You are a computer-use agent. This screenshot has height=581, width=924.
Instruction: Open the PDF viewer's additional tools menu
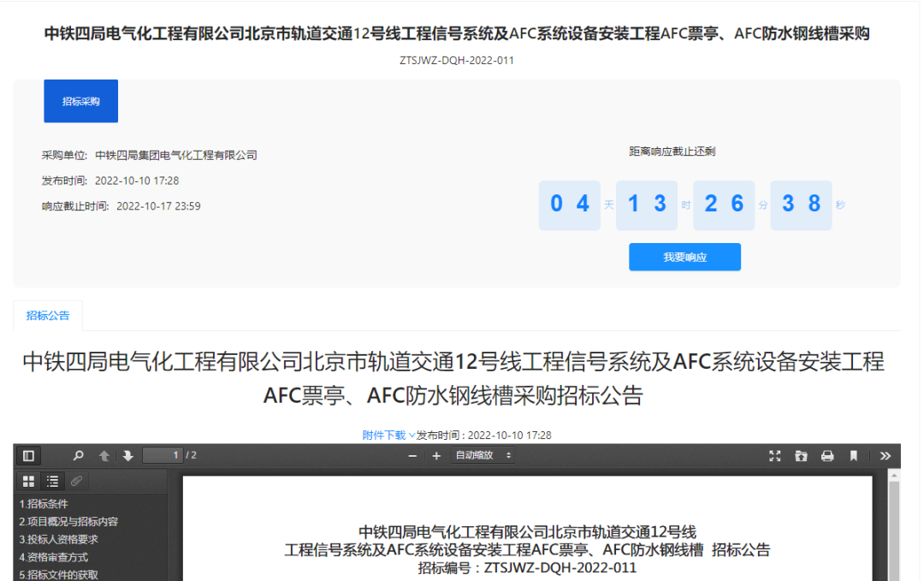point(885,455)
